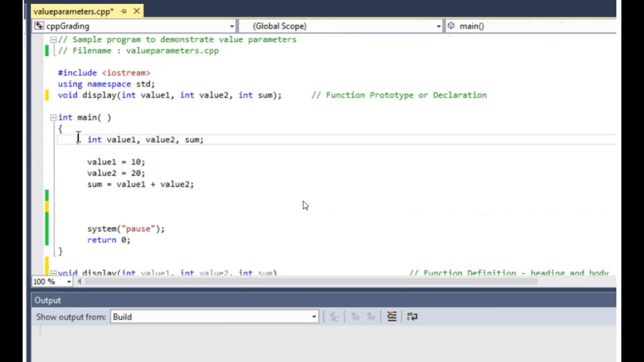The image size is (644, 362).
Task: Open the cppGrading project dropdown
Action: click(231, 26)
